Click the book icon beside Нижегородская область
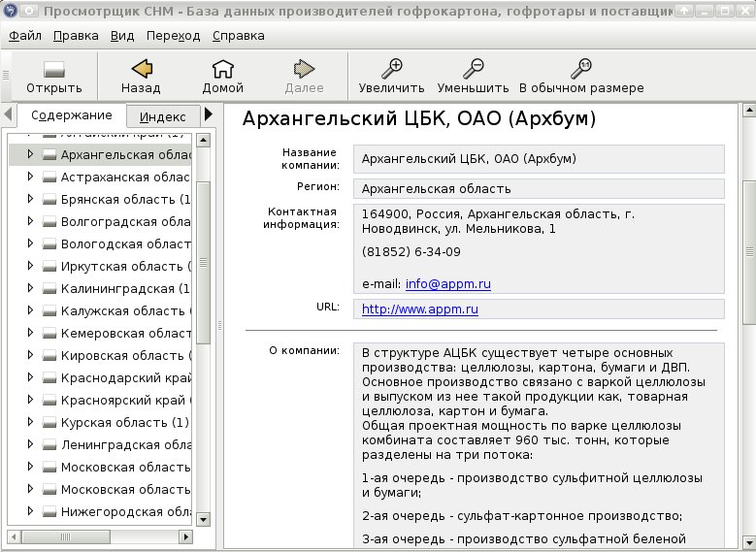756x552 pixels. [49, 511]
